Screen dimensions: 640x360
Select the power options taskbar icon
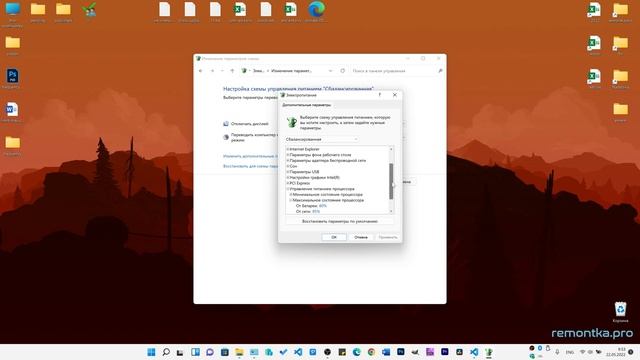tap(489, 352)
